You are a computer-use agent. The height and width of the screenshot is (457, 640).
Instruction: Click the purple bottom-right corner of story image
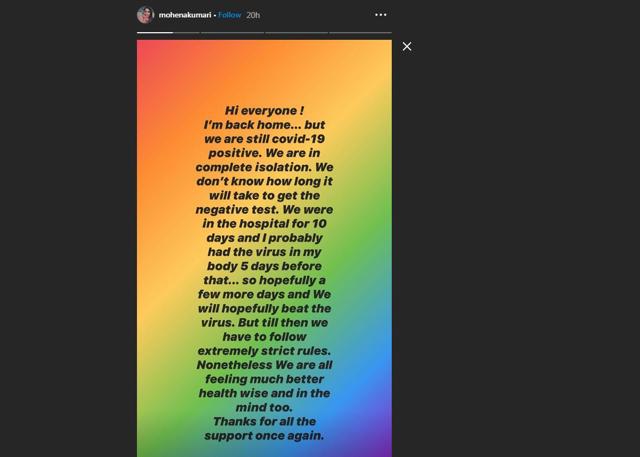[384, 449]
